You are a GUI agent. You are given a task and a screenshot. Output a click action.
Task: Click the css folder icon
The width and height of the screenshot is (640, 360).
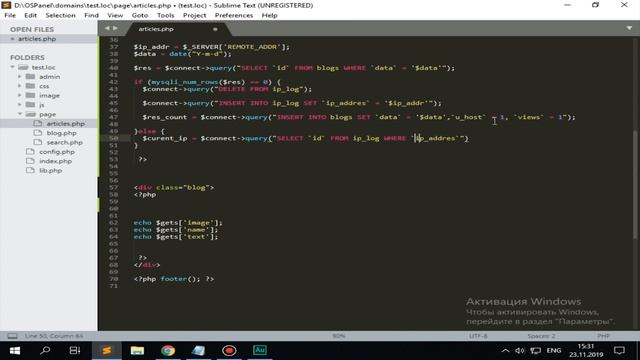[x=31, y=86]
